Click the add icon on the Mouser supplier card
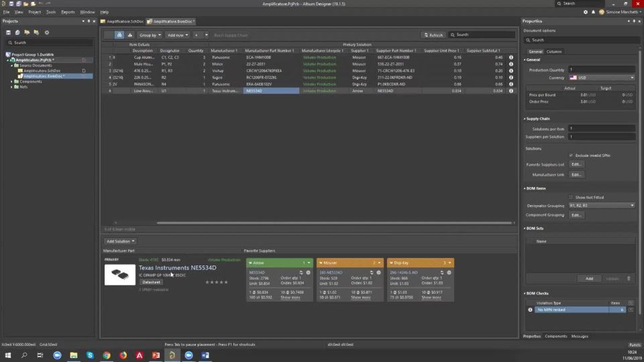This screenshot has width=644, height=362. [x=378, y=273]
